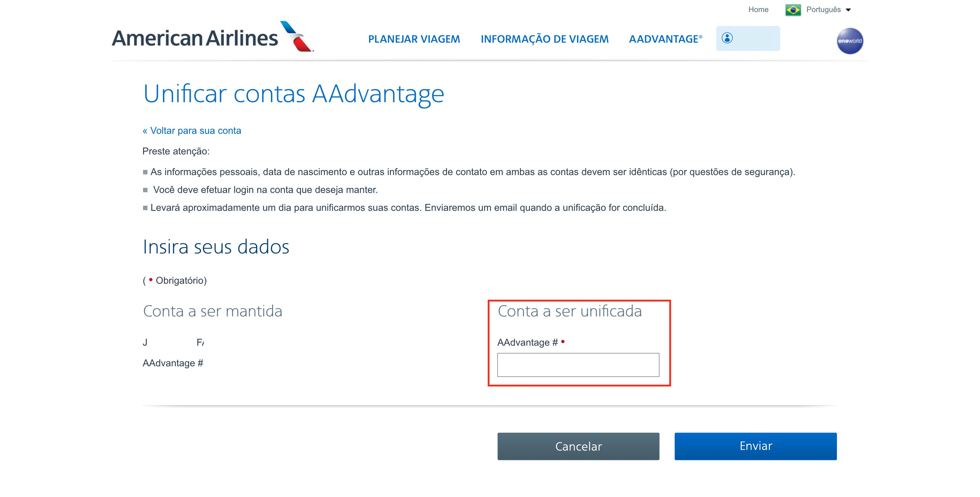This screenshot has width=980, height=497.
Task: Follow the Voltar para sua conta link
Action: 192,131
